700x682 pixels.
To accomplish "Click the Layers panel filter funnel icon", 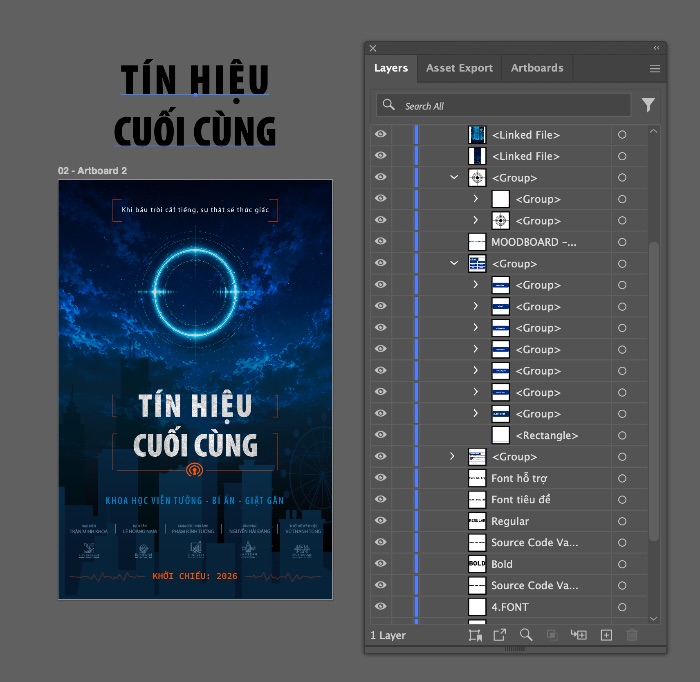I will pyautogui.click(x=648, y=105).
